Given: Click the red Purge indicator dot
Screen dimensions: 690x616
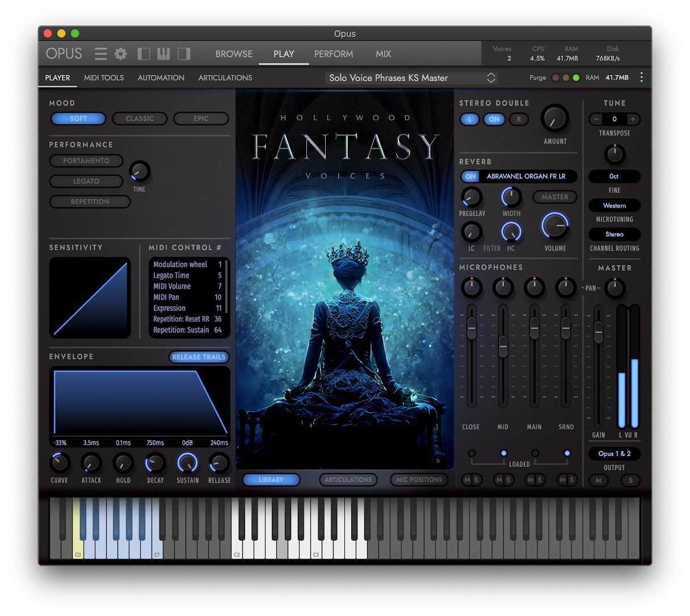Looking at the screenshot, I should (556, 78).
